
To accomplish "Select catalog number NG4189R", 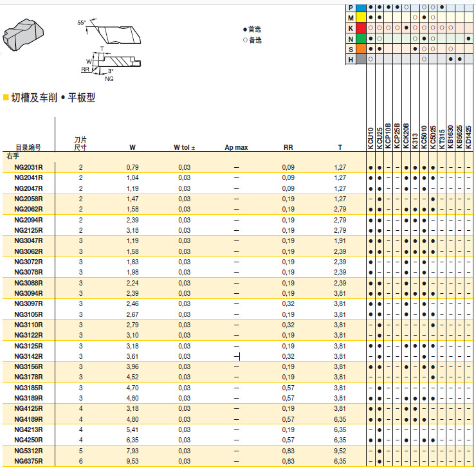I will pos(28,420).
